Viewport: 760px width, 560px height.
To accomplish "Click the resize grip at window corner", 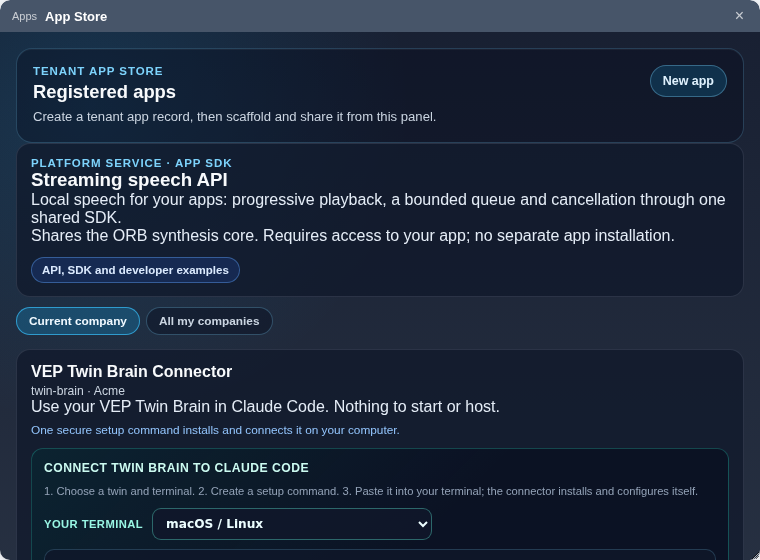I will (755, 556).
